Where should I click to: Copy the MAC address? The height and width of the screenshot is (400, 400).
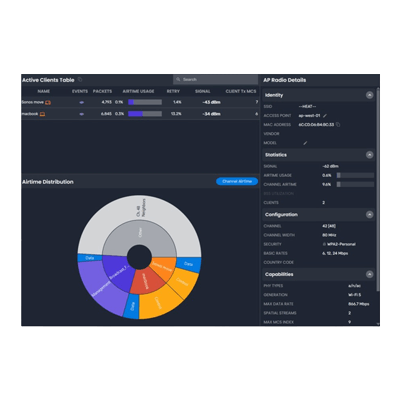338,125
